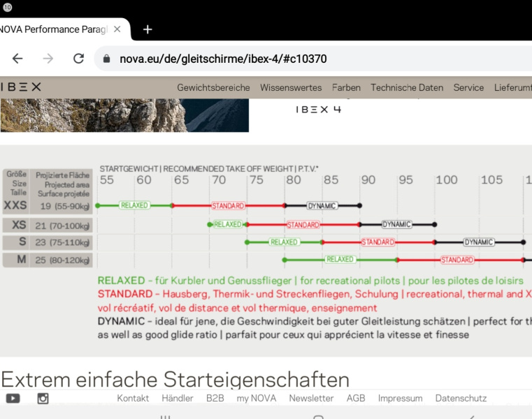Open the AGB footer link
532x419 pixels.
click(x=356, y=398)
